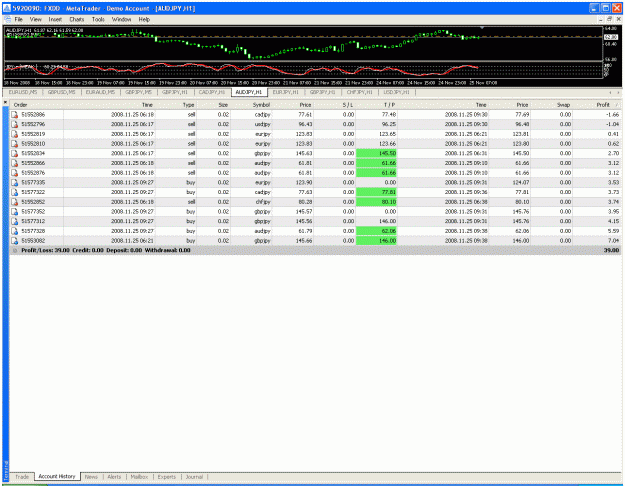Click the order icon for 51552819

[14, 134]
